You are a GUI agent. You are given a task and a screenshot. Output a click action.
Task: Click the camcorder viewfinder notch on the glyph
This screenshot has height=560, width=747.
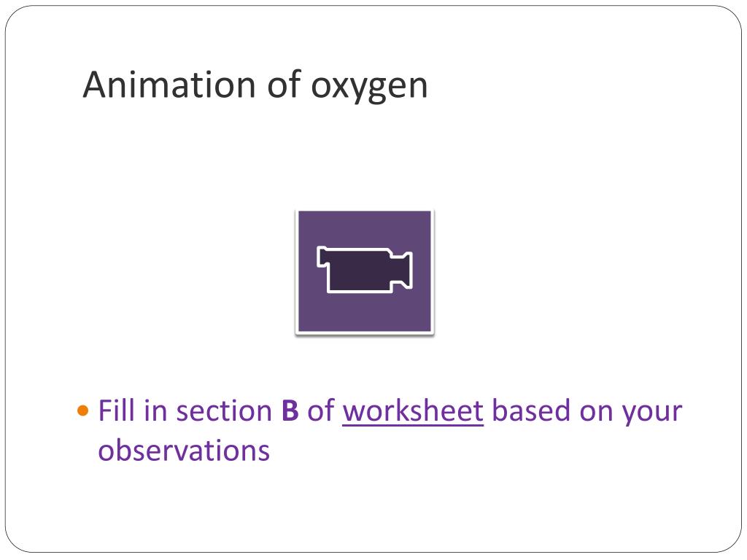[322, 256]
